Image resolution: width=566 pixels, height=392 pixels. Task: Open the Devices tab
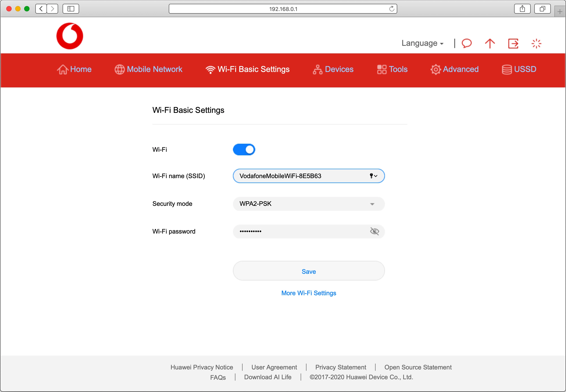click(x=333, y=69)
